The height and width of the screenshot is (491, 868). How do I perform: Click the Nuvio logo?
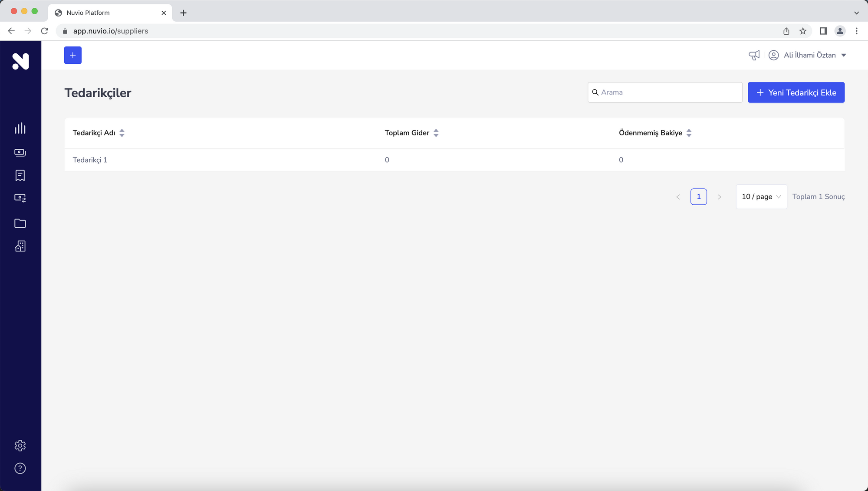coord(20,61)
